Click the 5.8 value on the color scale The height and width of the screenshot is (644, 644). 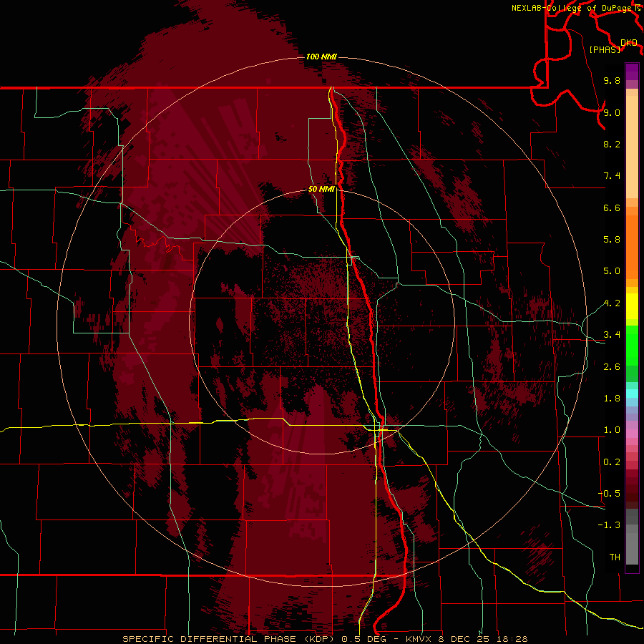[612, 240]
